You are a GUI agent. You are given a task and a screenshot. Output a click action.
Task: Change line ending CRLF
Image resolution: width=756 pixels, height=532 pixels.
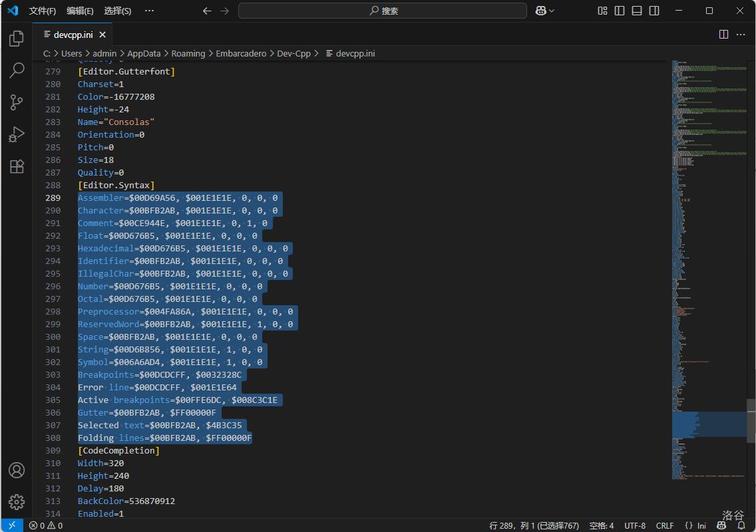665,525
